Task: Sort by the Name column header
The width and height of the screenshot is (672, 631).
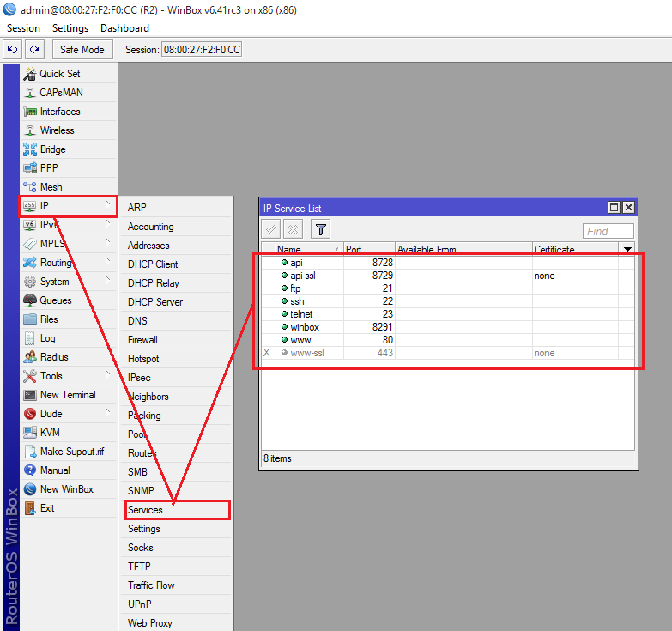Action: click(x=309, y=249)
